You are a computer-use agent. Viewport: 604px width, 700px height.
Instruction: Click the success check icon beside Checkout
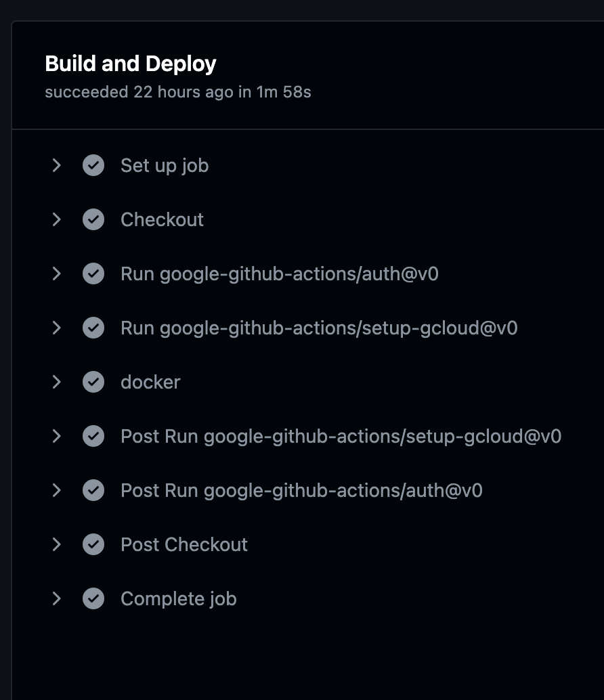(x=93, y=219)
